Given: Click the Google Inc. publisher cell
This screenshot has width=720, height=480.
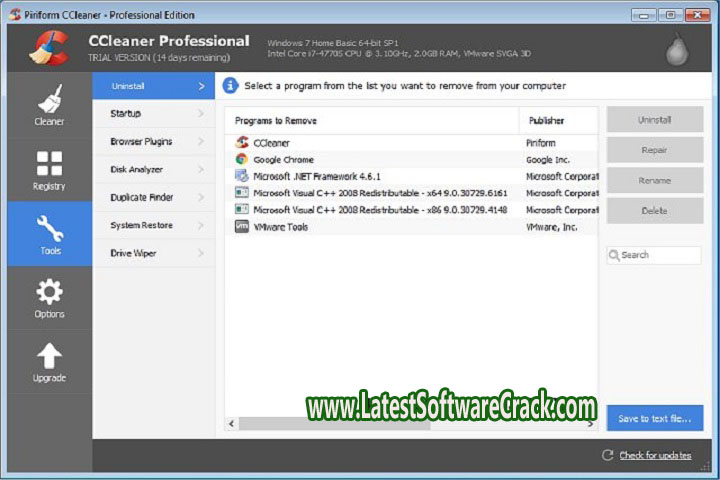Looking at the screenshot, I should [548, 160].
